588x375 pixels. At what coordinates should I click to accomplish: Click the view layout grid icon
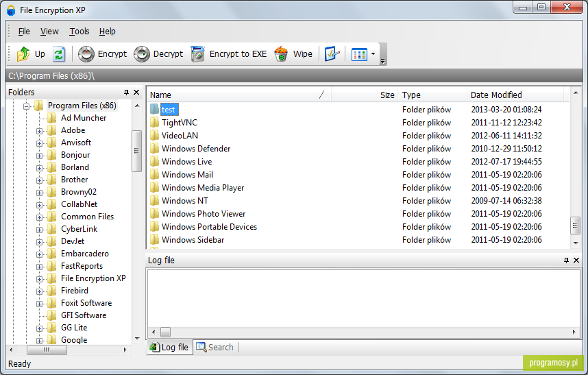click(359, 54)
